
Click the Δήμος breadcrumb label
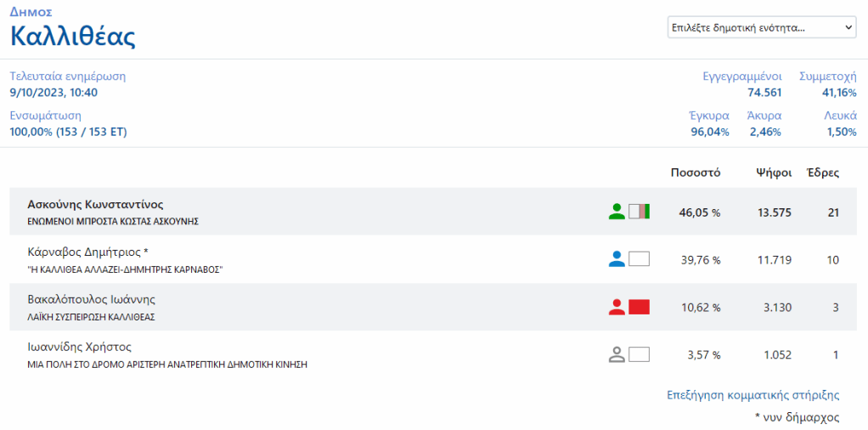[x=31, y=13]
